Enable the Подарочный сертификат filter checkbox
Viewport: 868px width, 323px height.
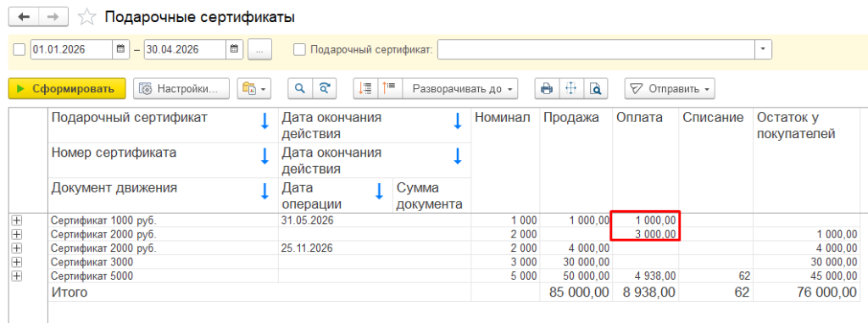[299, 49]
